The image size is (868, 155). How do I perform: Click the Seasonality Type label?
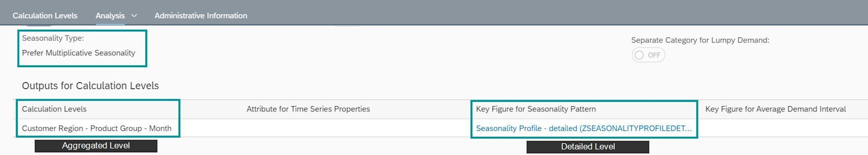tap(53, 38)
